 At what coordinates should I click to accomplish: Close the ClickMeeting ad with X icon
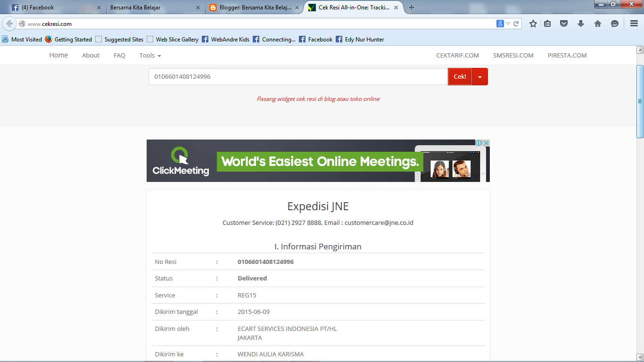tap(486, 143)
